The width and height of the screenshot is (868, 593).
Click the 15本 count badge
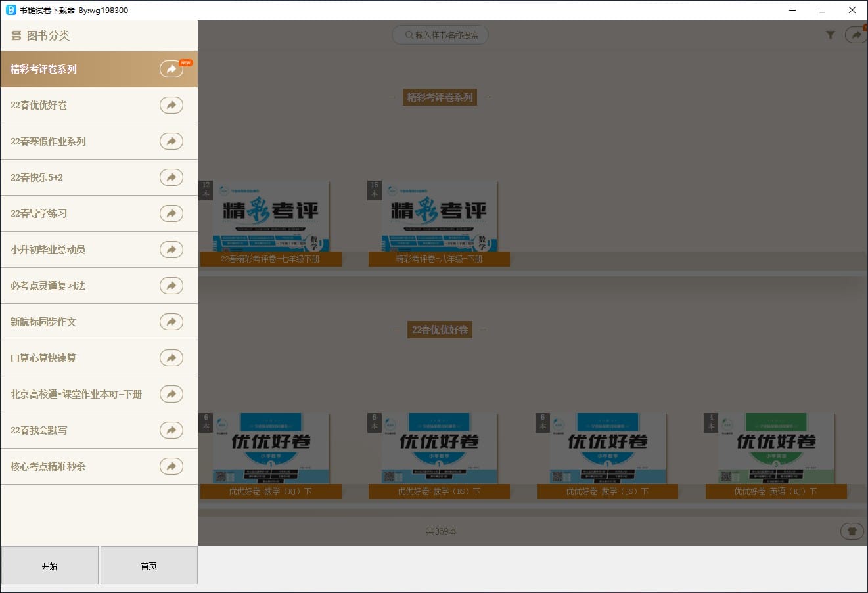tap(375, 190)
